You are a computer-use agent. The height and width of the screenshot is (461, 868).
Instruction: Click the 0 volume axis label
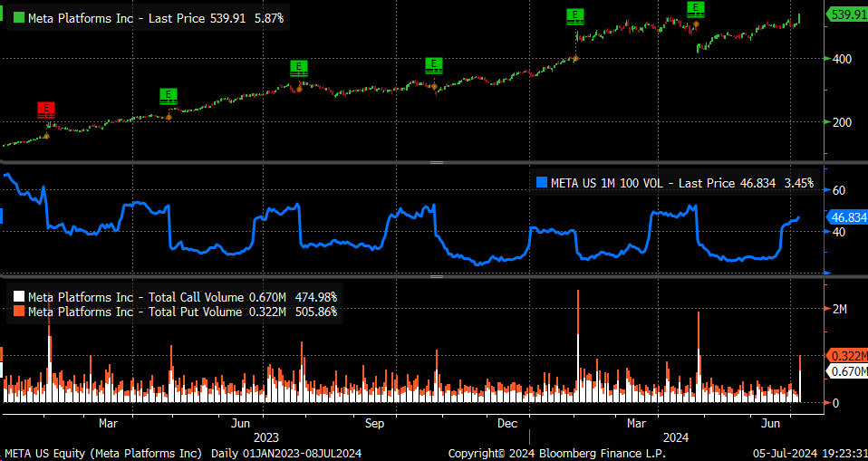pos(835,403)
